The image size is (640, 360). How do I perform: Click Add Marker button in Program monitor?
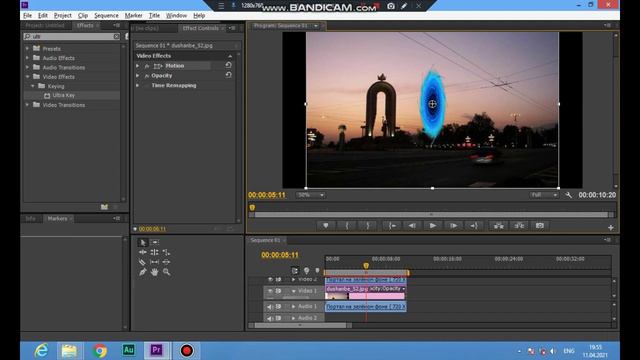point(326,226)
